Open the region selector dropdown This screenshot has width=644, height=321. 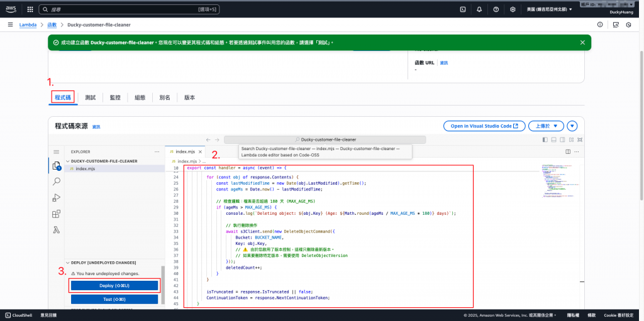549,9
